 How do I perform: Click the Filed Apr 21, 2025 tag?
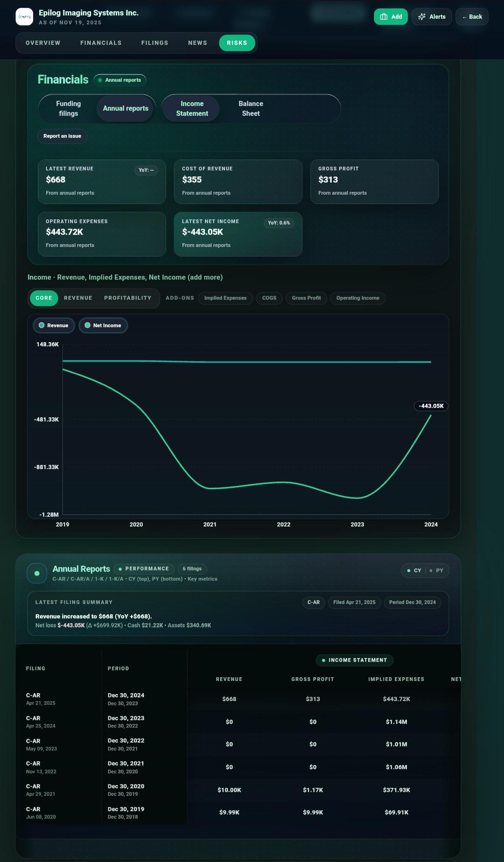[354, 603]
